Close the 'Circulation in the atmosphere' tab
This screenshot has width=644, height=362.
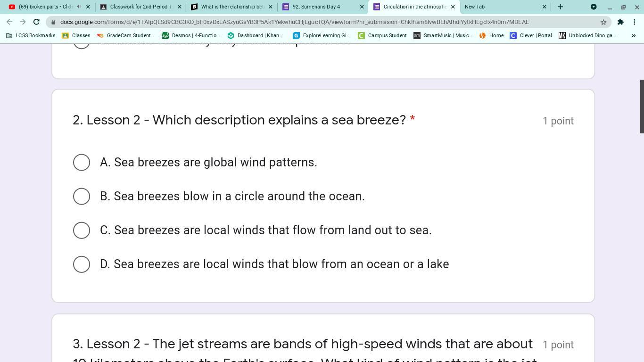point(453,7)
